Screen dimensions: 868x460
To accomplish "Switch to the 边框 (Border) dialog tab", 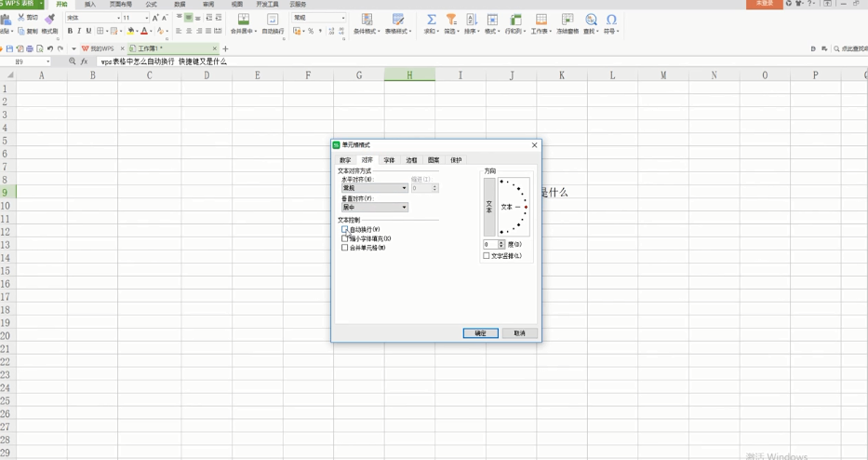I will coord(411,160).
